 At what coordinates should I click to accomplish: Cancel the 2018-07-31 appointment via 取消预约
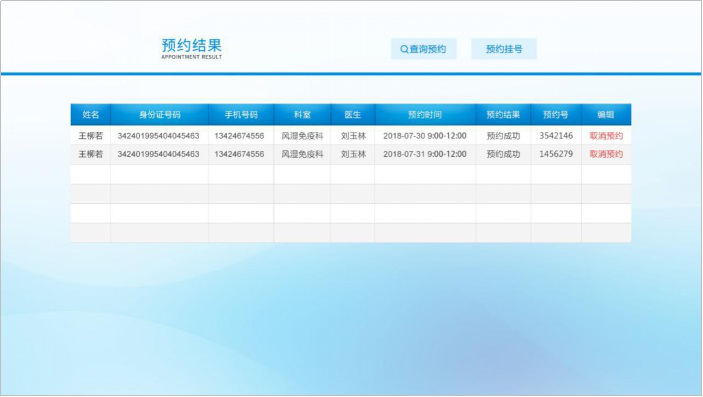606,154
